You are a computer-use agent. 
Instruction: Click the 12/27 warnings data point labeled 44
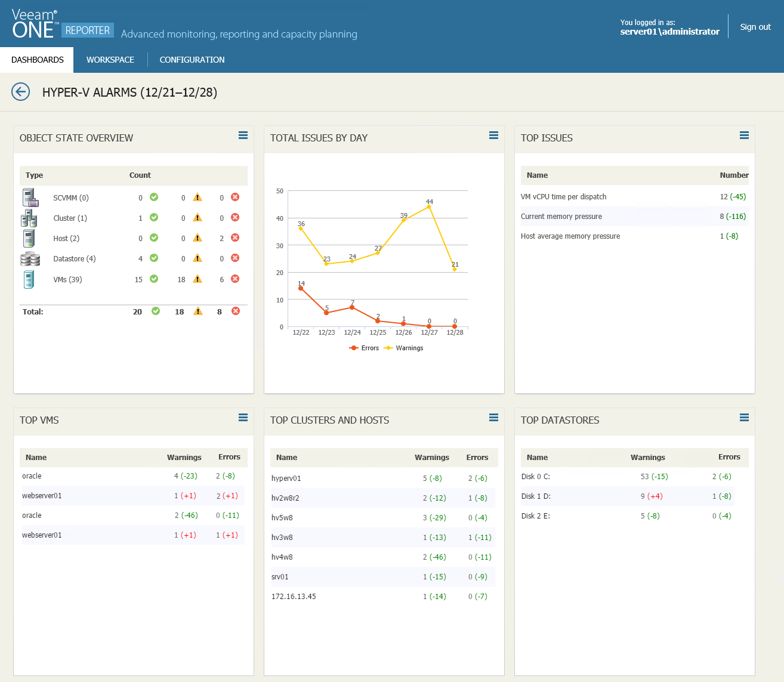429,206
